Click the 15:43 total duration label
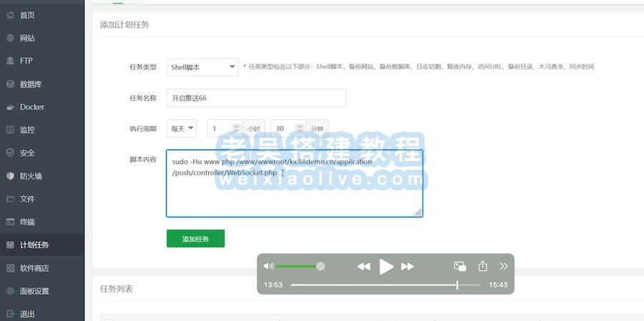 pos(498,285)
